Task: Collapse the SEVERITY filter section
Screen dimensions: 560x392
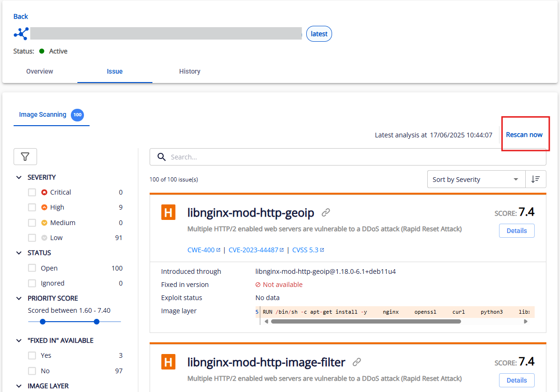Action: point(19,177)
